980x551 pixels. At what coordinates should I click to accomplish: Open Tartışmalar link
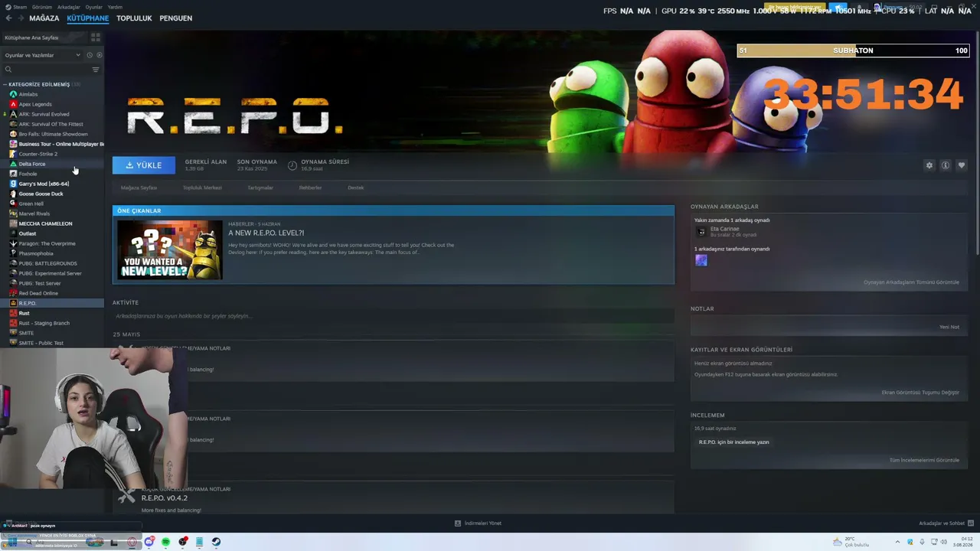pos(260,187)
